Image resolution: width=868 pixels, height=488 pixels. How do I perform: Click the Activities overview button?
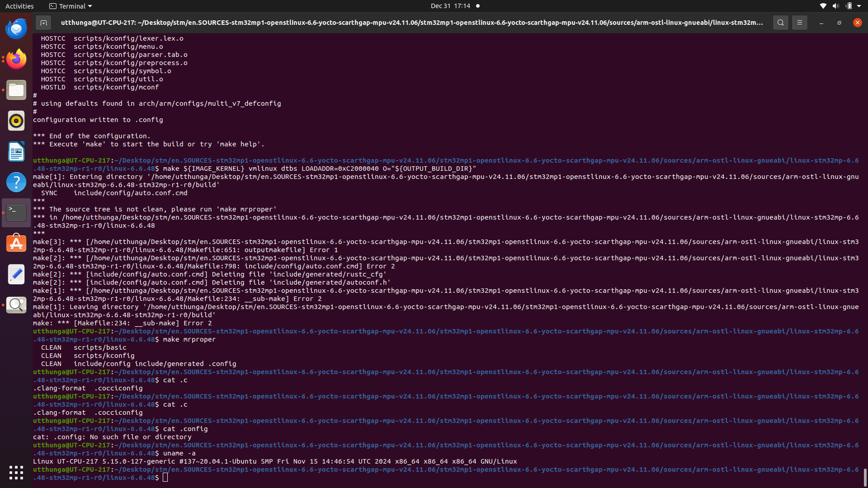pyautogui.click(x=19, y=6)
